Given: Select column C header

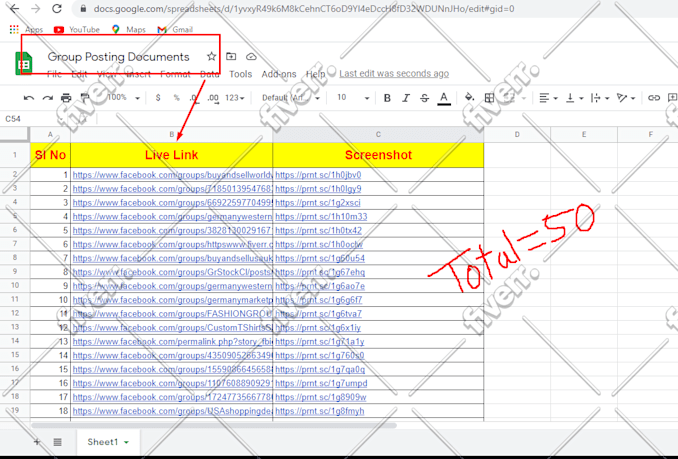Looking at the screenshot, I should (378, 134).
